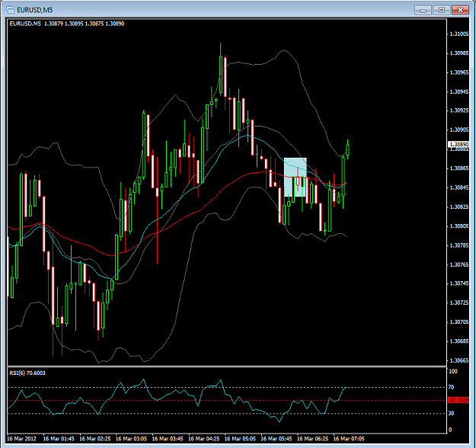Image resolution: width=476 pixels, height=448 pixels.
Task: Click the 1.30985 price scale label
Action: [x=459, y=53]
